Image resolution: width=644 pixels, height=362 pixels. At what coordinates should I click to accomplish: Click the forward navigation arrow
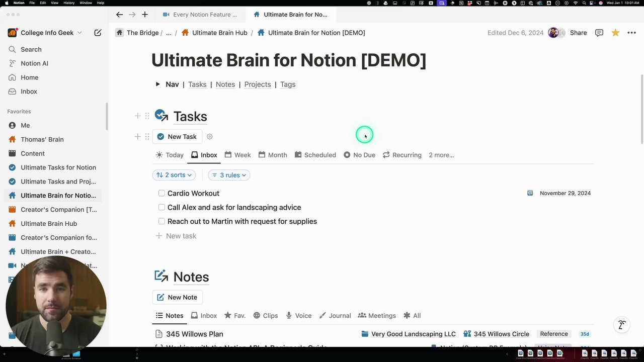[x=132, y=15]
